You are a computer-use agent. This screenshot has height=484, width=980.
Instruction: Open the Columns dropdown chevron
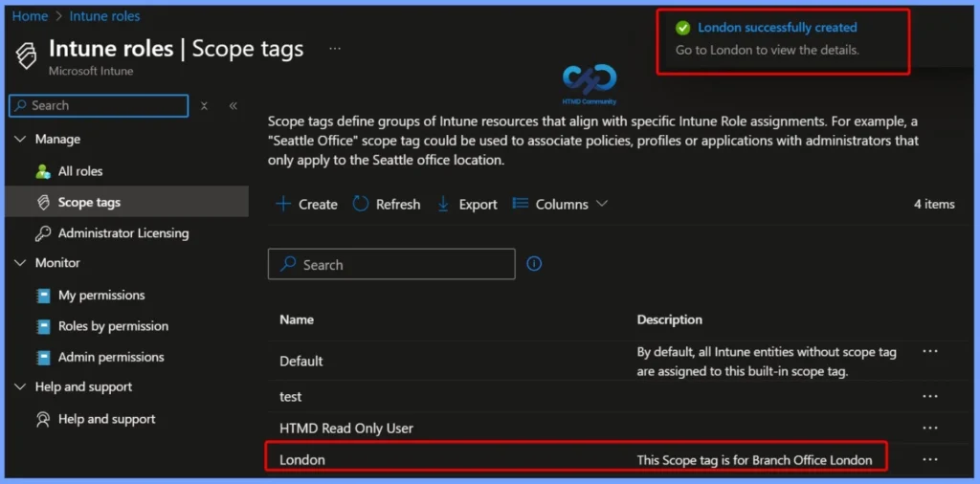(602, 204)
